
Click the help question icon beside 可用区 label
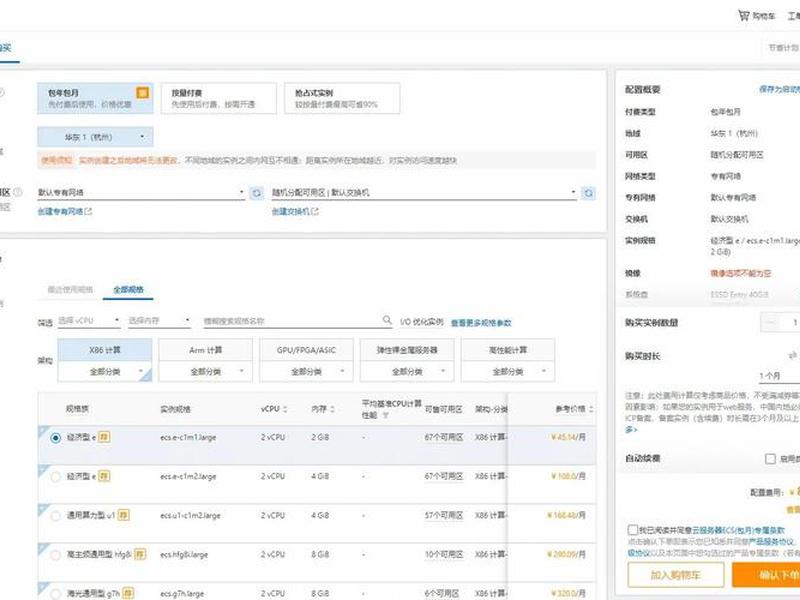point(18,192)
